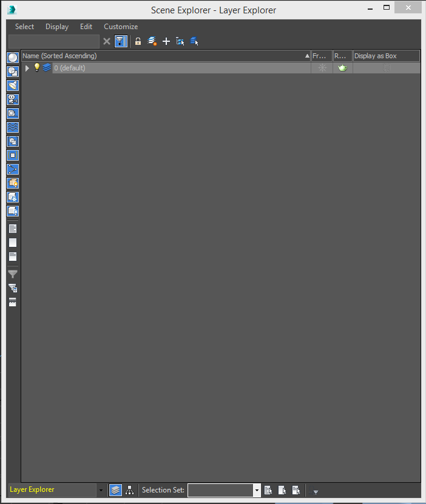
Task: Toggle the lightbulb visibility for 0 (default)
Action: [37, 67]
